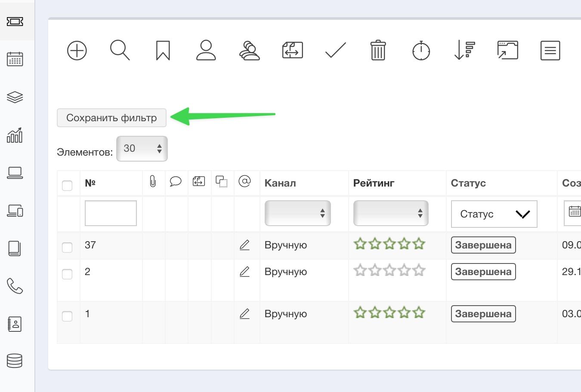Click the № filter input field

[111, 213]
